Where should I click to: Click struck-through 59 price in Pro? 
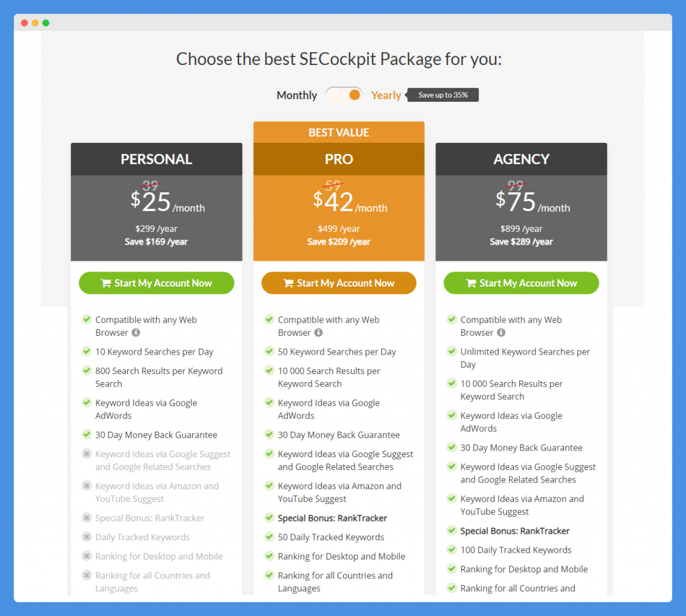(x=333, y=185)
